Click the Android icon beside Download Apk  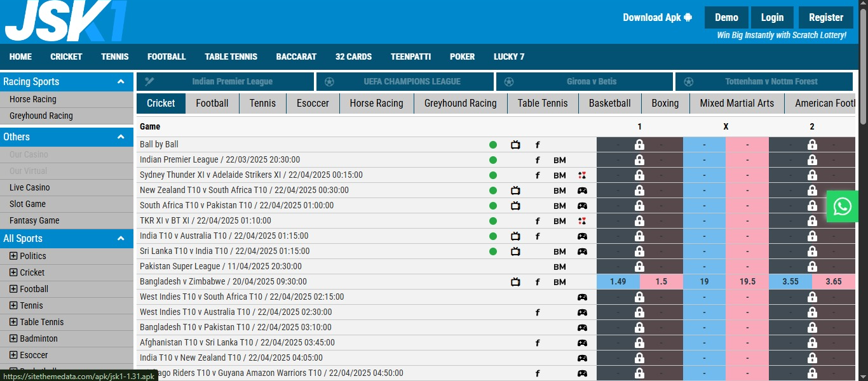[x=688, y=17]
